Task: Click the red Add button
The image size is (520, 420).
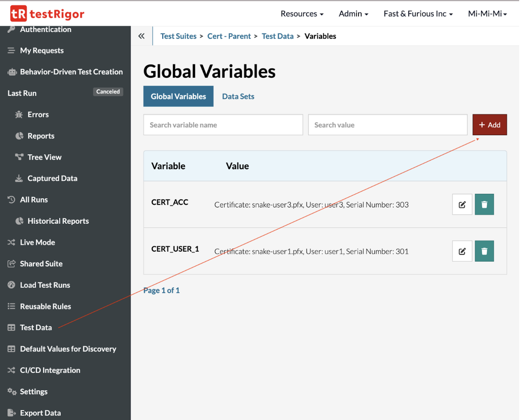Action: [x=489, y=125]
